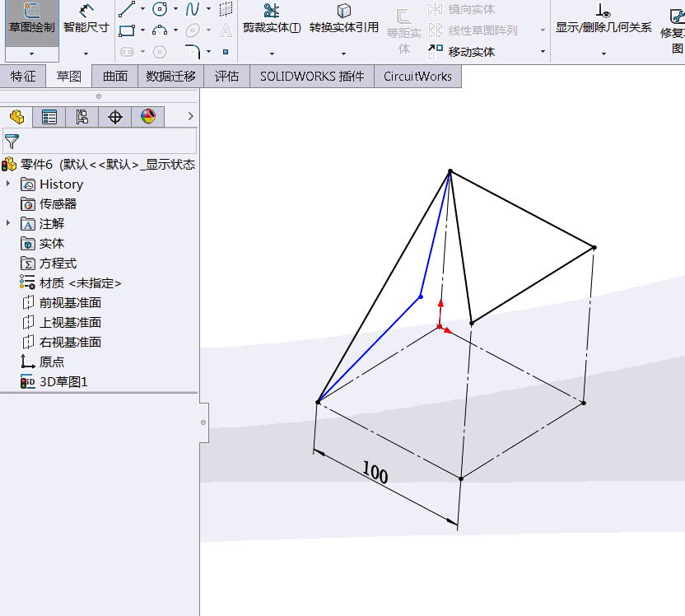Open the Spline tool dropdown arrow

point(209,9)
